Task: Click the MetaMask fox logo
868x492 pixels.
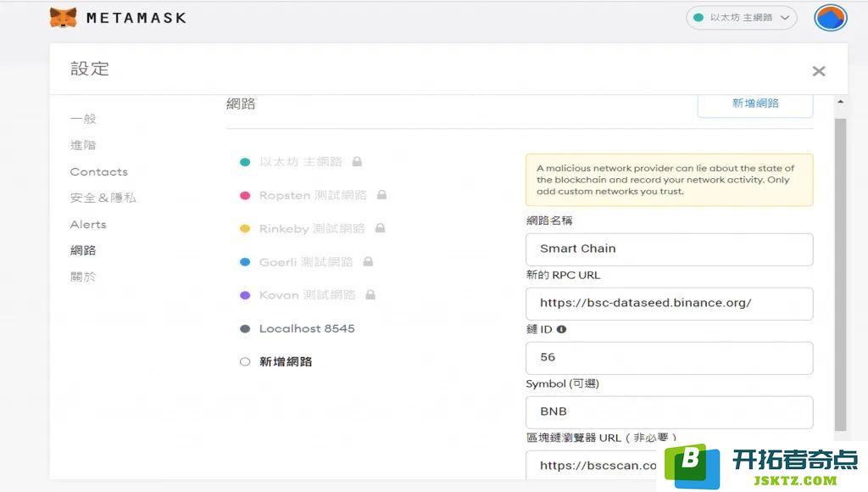Action: 63,18
